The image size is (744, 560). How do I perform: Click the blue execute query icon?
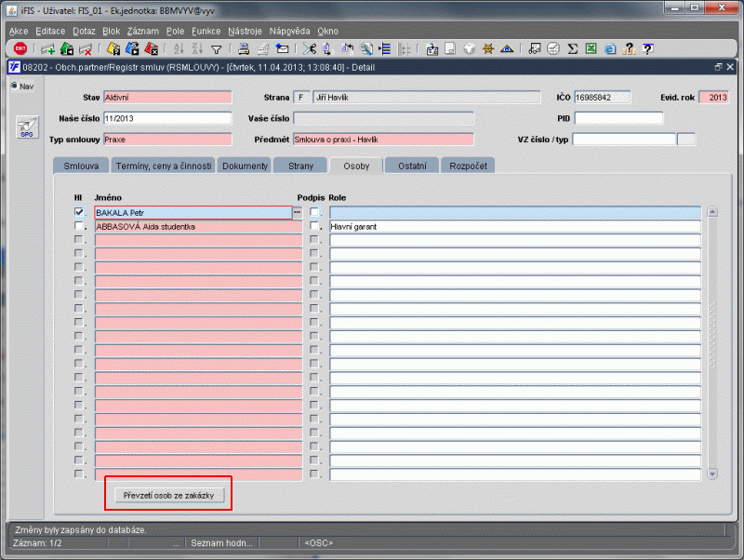pos(132,48)
